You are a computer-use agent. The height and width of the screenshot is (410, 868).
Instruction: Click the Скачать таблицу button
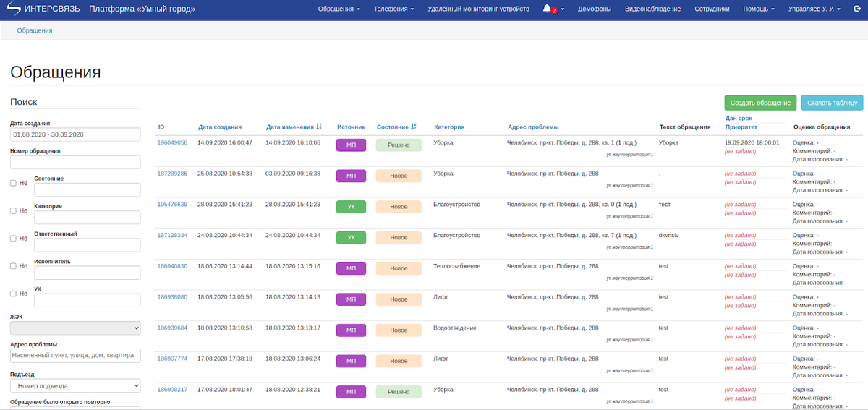point(832,103)
